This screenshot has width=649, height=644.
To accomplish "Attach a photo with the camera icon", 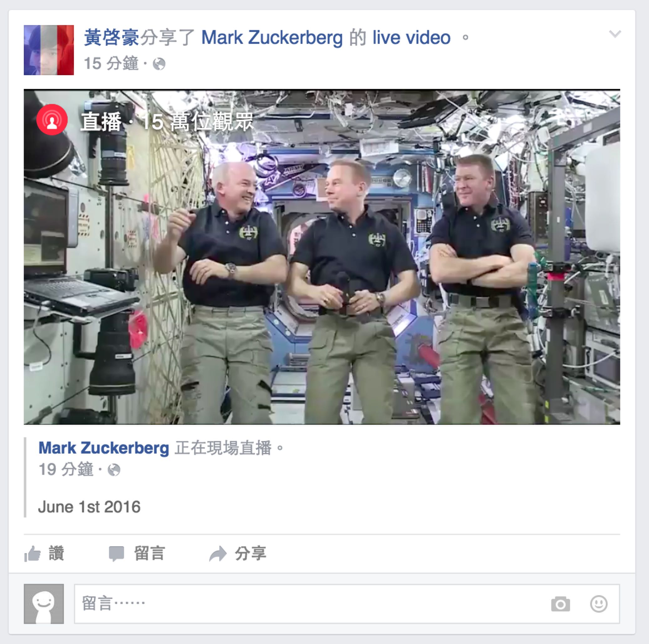I will [x=560, y=604].
